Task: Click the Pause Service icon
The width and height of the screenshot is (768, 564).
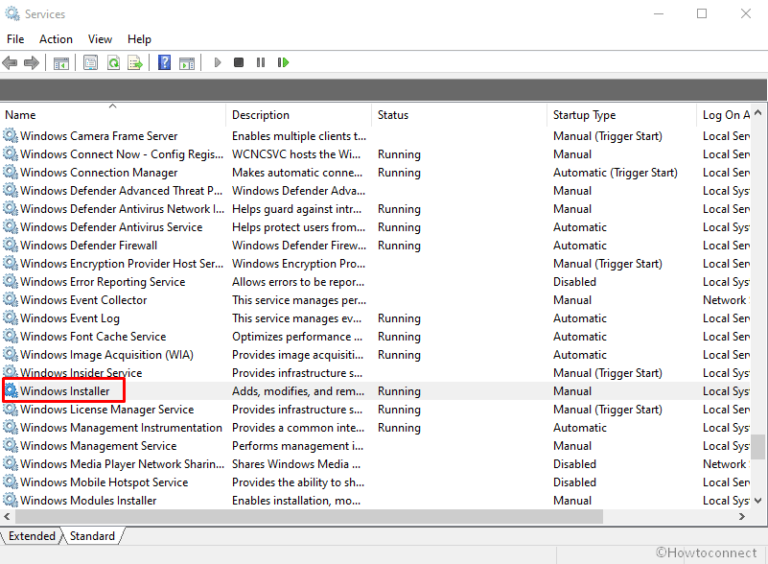Action: click(x=261, y=63)
